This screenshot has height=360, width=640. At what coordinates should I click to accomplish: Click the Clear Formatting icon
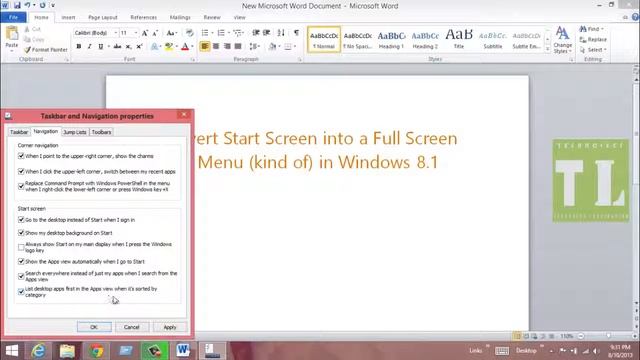click(x=189, y=33)
